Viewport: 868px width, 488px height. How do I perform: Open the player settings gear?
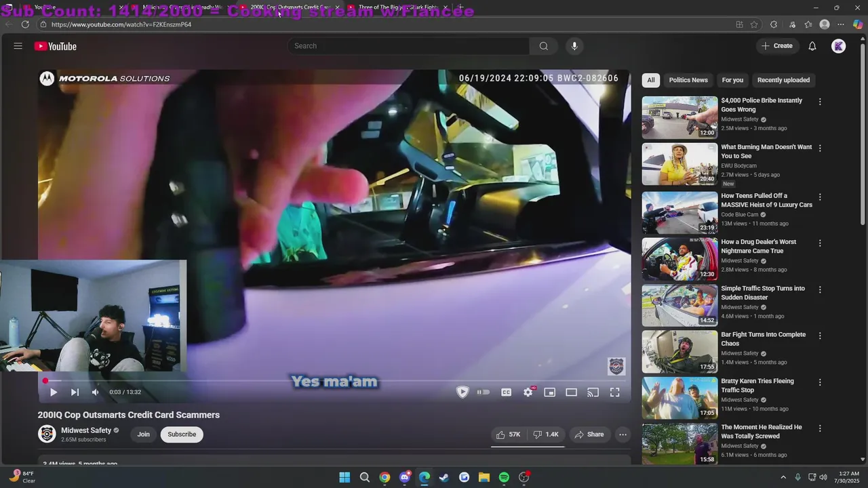[528, 392]
